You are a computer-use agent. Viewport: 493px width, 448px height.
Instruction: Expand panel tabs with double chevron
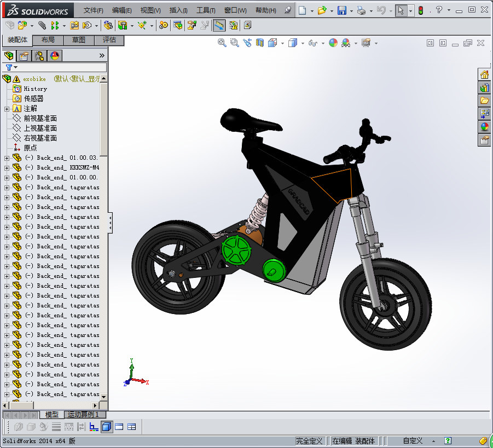[x=102, y=56]
